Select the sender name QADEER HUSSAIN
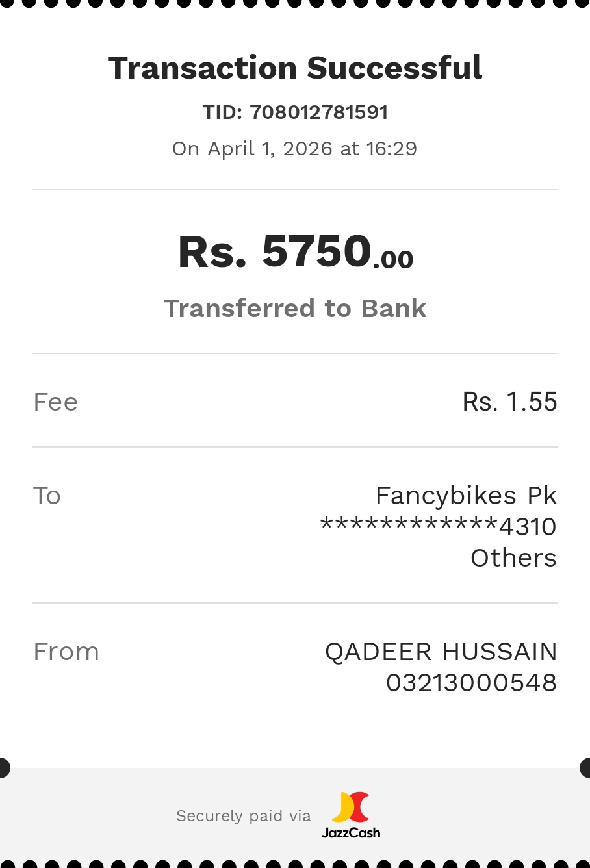Image resolution: width=590 pixels, height=868 pixels. coord(441,652)
